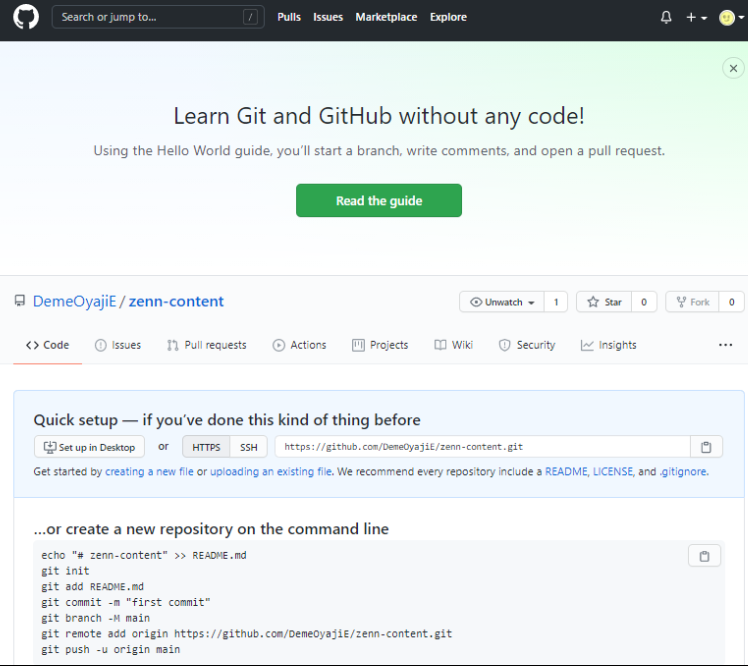Open the stargazers count 0
Viewport: 748px width, 666px height.
pos(644,302)
